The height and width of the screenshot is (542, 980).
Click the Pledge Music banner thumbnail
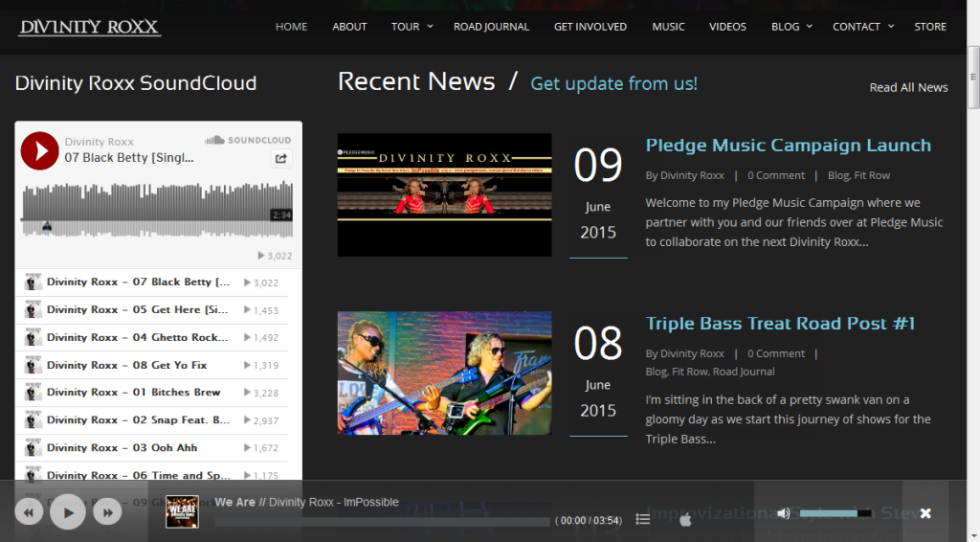[444, 194]
